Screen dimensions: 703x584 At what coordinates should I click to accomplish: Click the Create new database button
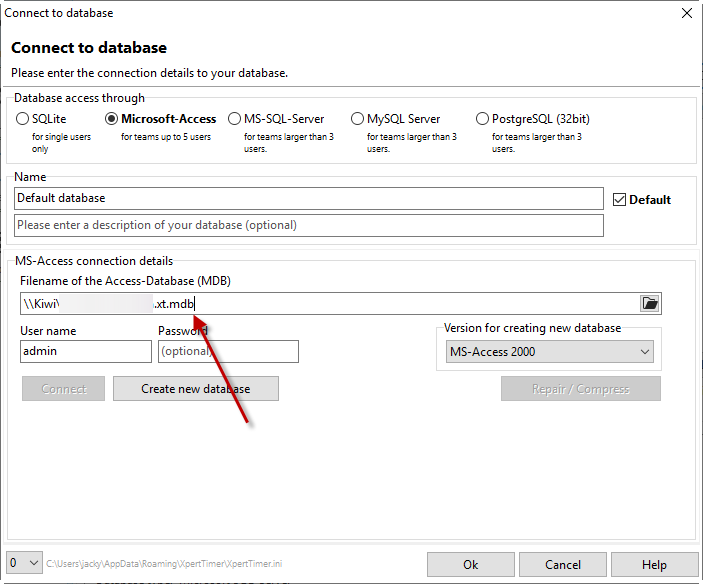pos(195,389)
